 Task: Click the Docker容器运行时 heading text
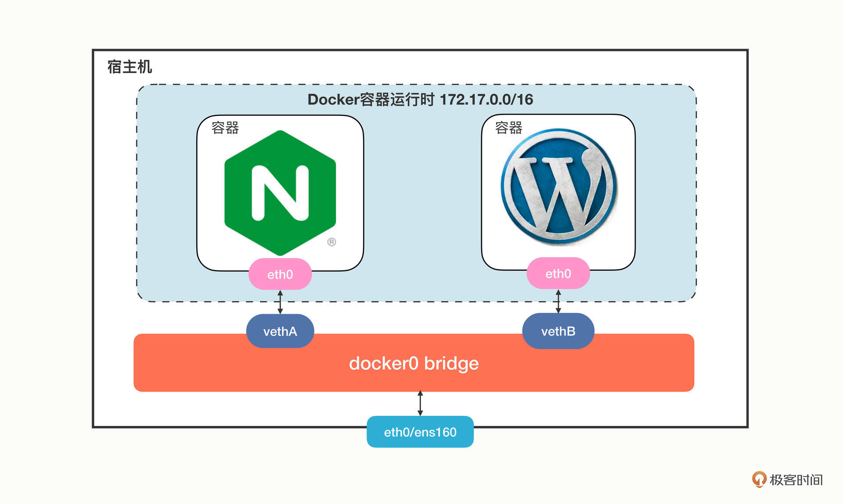pos(371,100)
